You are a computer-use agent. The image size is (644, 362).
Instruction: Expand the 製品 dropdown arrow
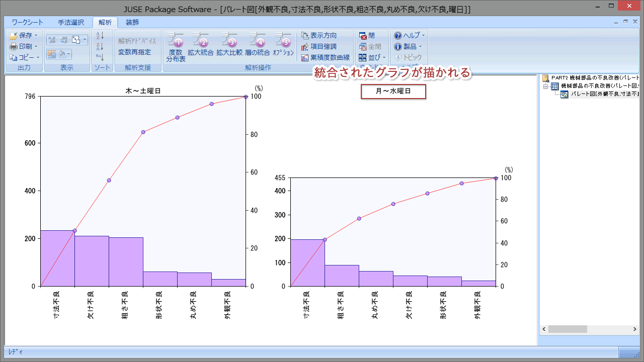420,47
